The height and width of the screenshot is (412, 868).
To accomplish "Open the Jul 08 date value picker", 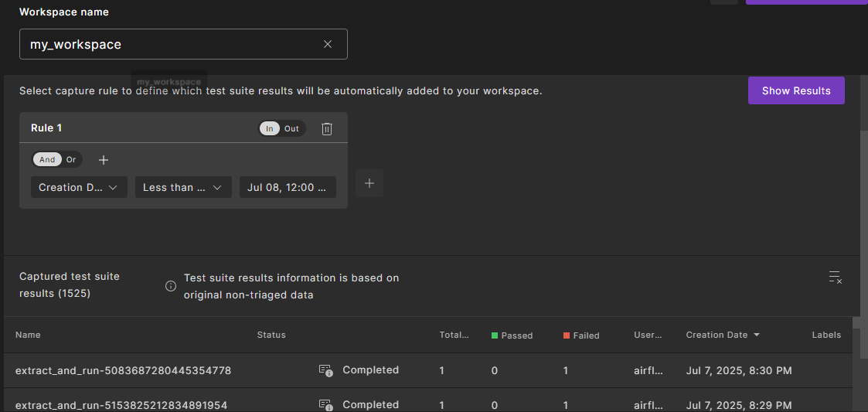I will point(288,187).
